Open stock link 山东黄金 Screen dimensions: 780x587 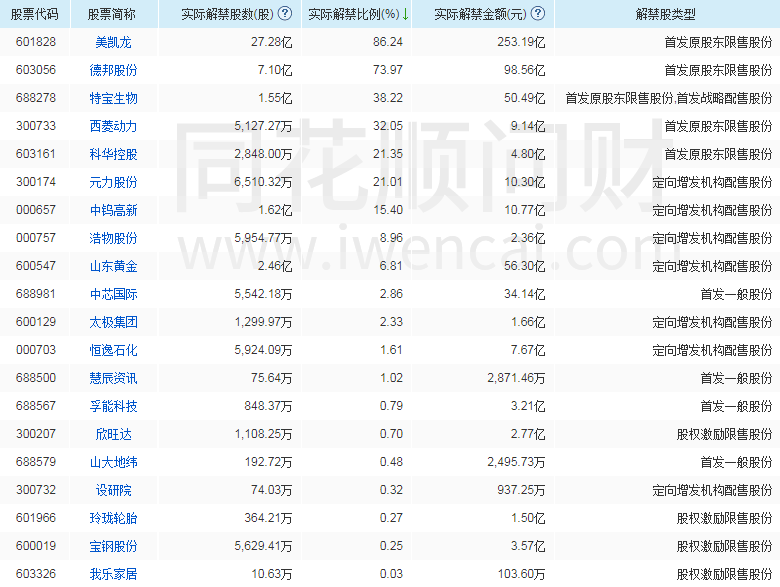[113, 266]
